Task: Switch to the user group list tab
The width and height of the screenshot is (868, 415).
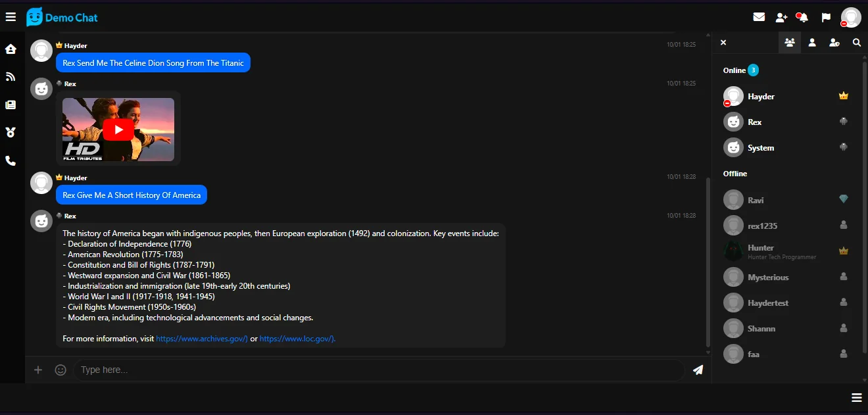Action: tap(789, 43)
